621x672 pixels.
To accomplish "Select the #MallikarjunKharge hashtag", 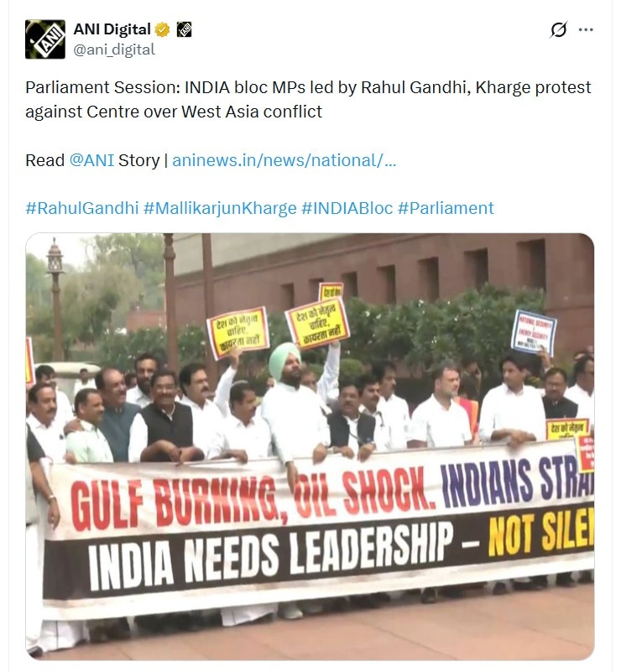I will (220, 208).
